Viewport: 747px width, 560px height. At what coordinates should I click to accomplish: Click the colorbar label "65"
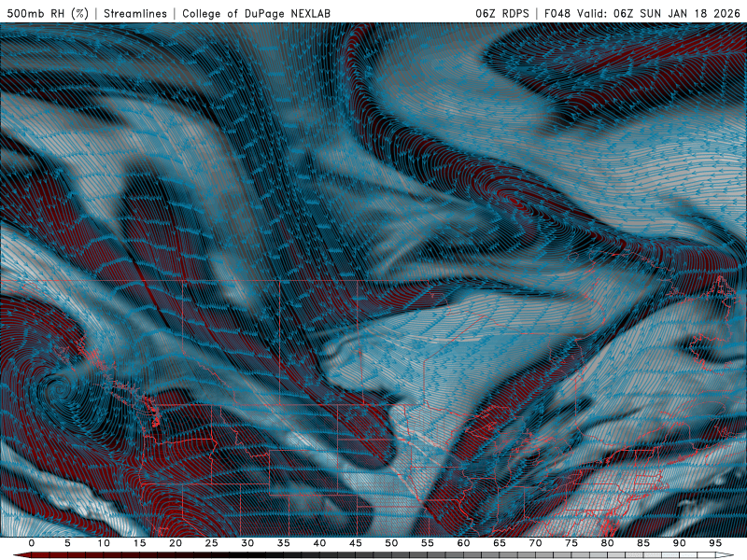click(x=500, y=543)
